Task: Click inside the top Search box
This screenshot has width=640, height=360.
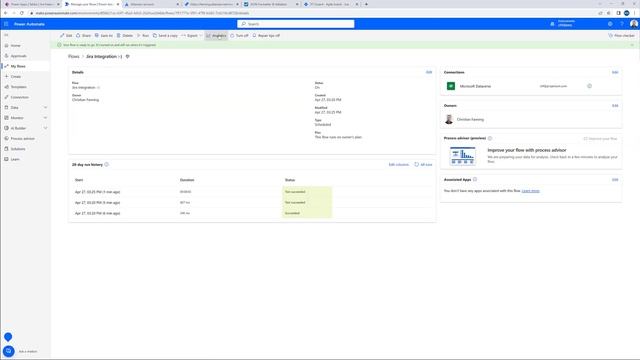Action: point(296,24)
